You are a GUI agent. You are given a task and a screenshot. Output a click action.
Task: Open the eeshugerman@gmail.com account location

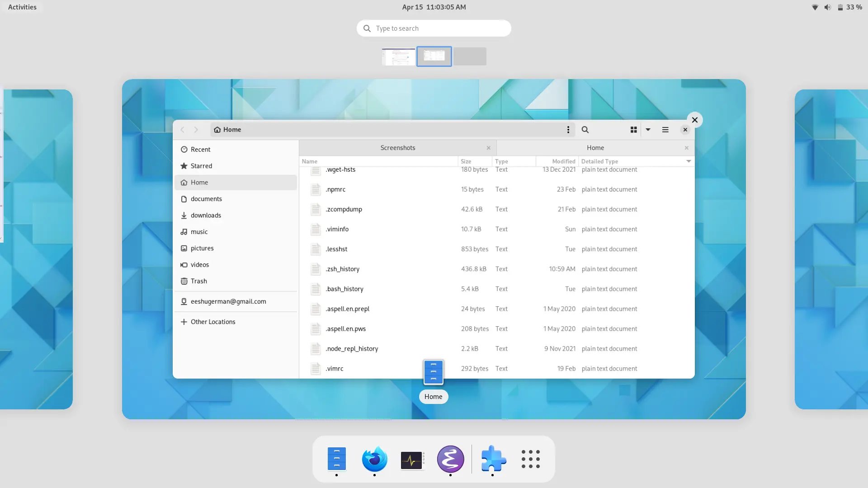click(228, 301)
